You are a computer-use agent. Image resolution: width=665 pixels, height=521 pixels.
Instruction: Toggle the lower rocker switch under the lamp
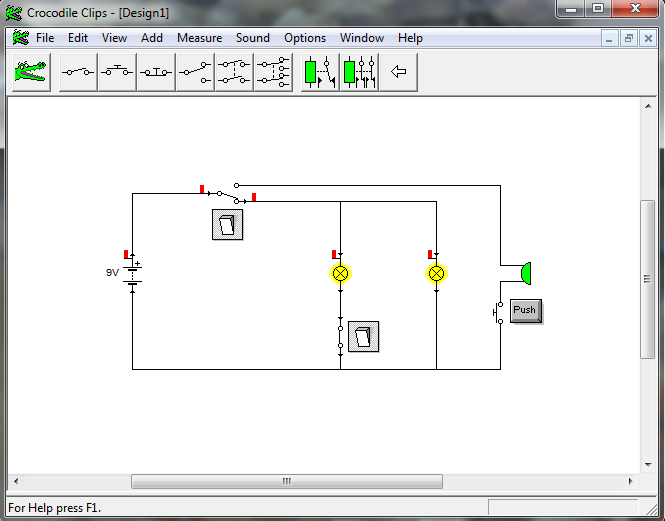point(364,336)
